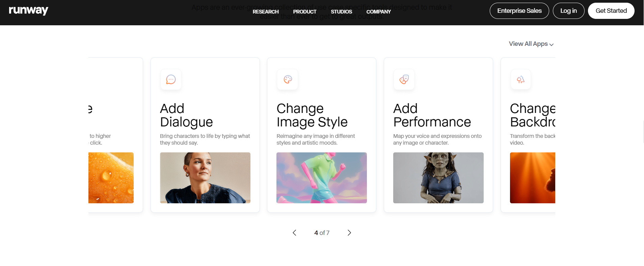Click the orange water droplets thumbnail
Screen dimensions: 644x266
coord(111,178)
